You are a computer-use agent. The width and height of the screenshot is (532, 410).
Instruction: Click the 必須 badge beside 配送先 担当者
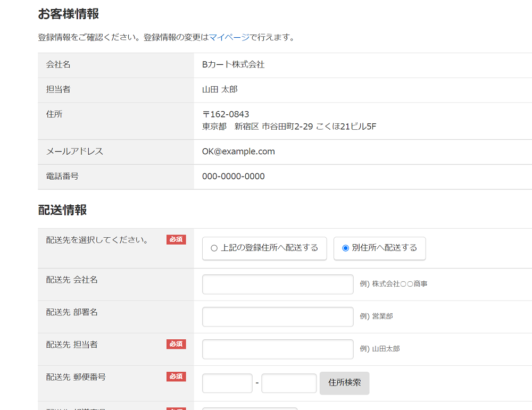pos(176,344)
